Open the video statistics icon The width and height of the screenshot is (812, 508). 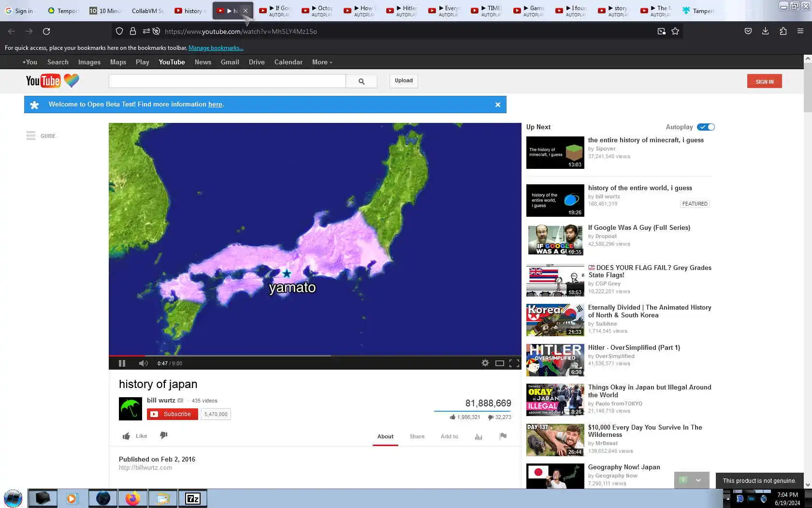(x=478, y=436)
